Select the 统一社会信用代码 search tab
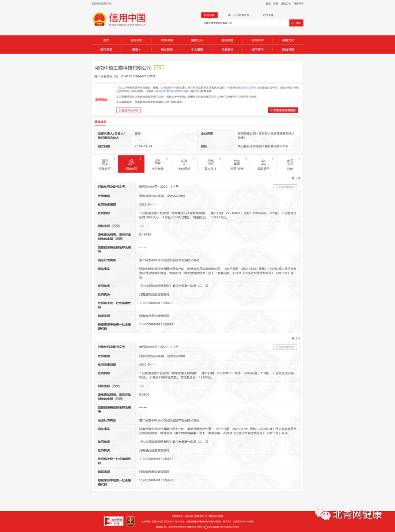395x532 pixels. pos(238,15)
